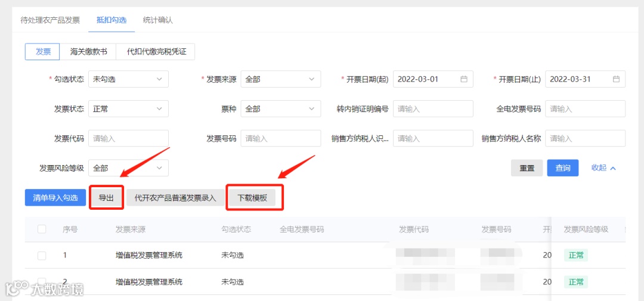Click the 重置 button
The height and width of the screenshot is (301, 644).
click(x=527, y=168)
